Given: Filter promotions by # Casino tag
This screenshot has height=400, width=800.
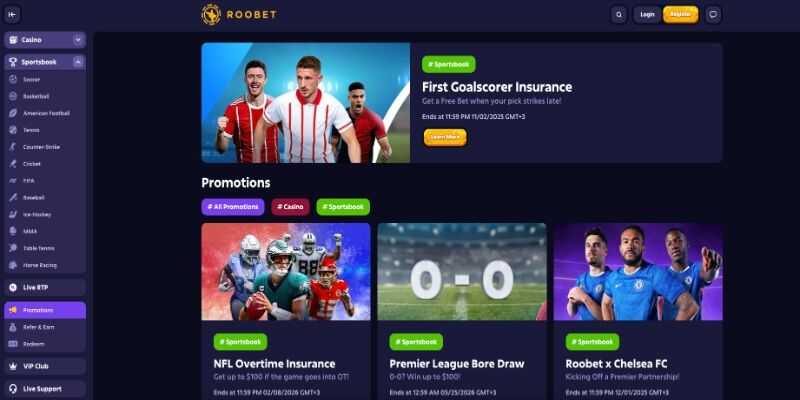Looking at the screenshot, I should coord(290,207).
